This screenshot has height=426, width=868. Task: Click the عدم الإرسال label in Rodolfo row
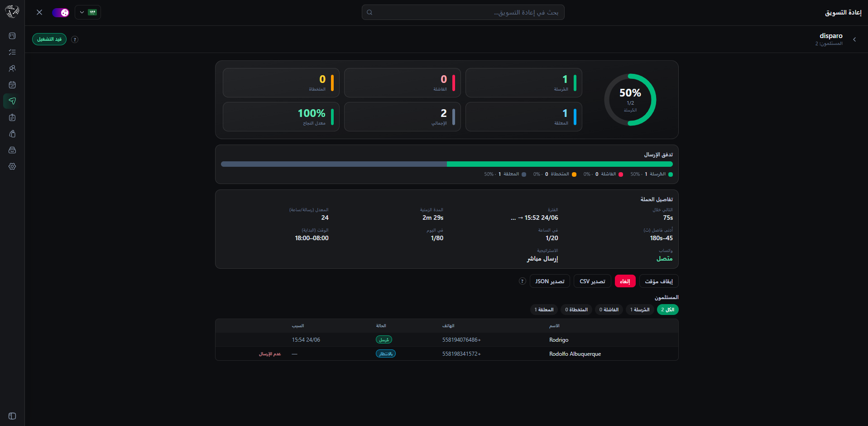270,354
